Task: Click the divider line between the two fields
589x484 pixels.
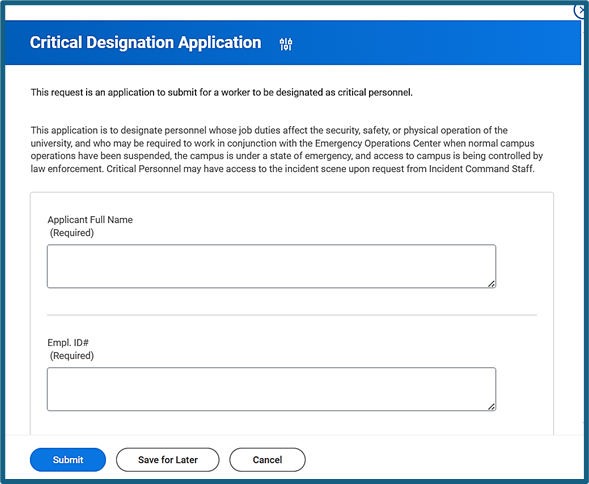Action: (292, 315)
